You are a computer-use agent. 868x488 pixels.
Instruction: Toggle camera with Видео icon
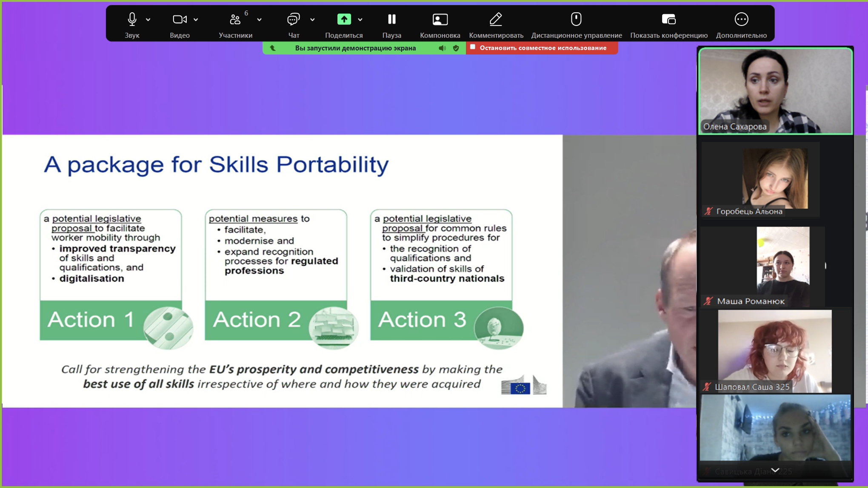click(x=180, y=20)
